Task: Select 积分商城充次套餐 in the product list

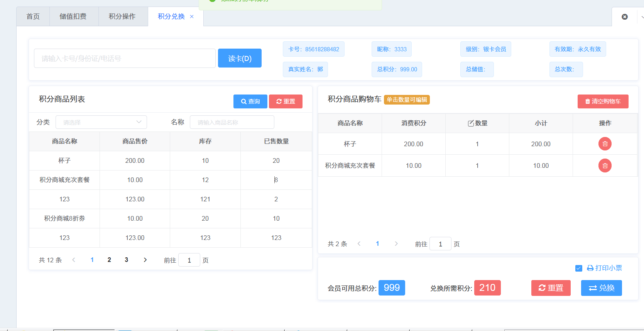Action: (x=170, y=180)
